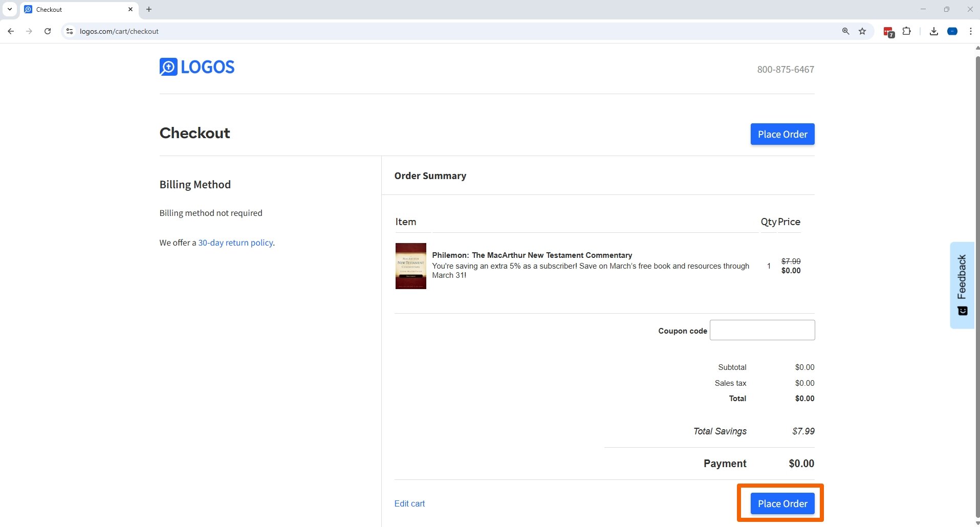The width and height of the screenshot is (980, 527).
Task: Click the Philemon: The MacArthur New Testament Commentary title
Action: (x=532, y=255)
